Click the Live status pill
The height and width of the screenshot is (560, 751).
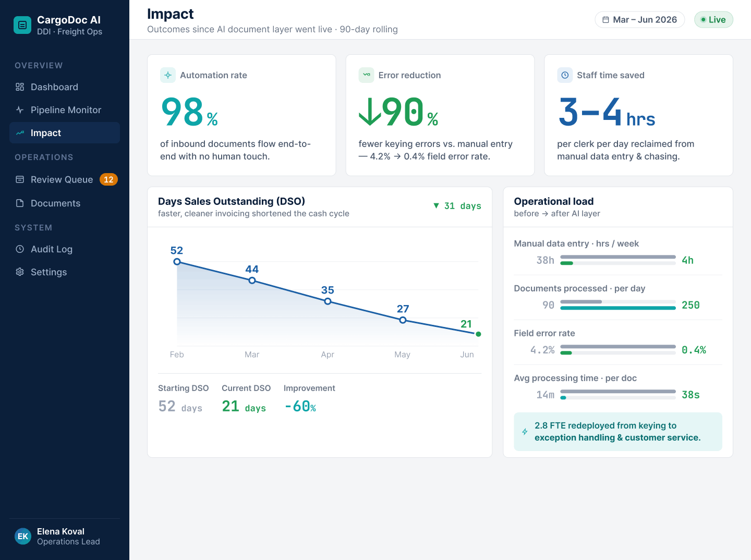(x=713, y=20)
